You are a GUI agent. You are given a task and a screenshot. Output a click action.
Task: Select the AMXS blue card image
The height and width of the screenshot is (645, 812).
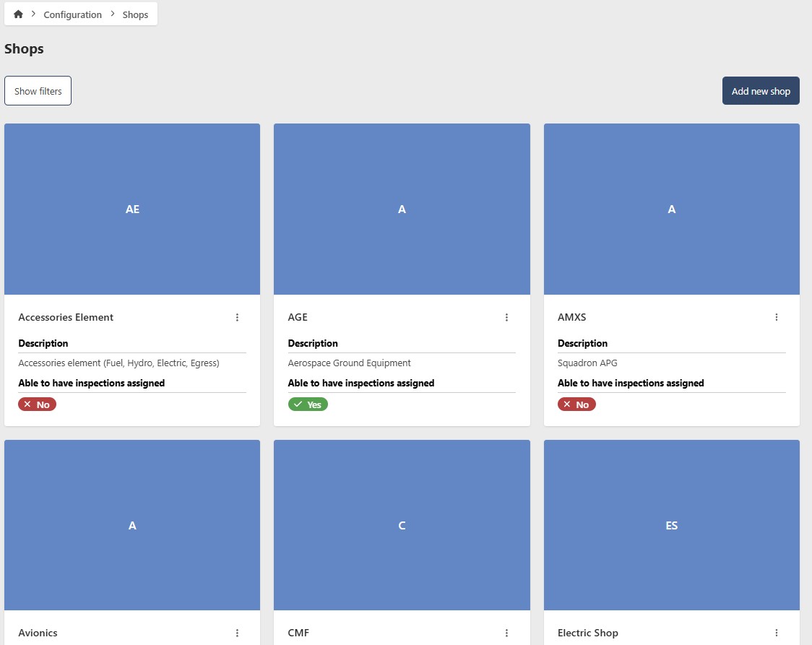pos(671,209)
